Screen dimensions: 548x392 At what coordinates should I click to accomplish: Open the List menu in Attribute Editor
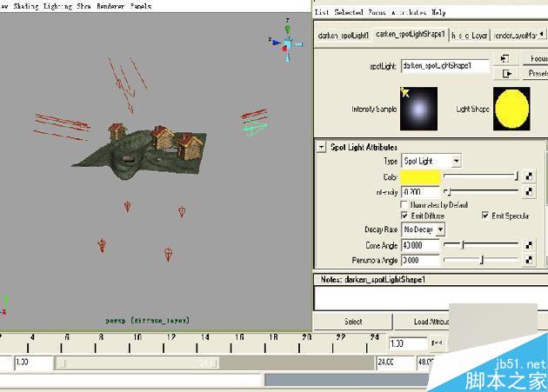pyautogui.click(x=322, y=12)
